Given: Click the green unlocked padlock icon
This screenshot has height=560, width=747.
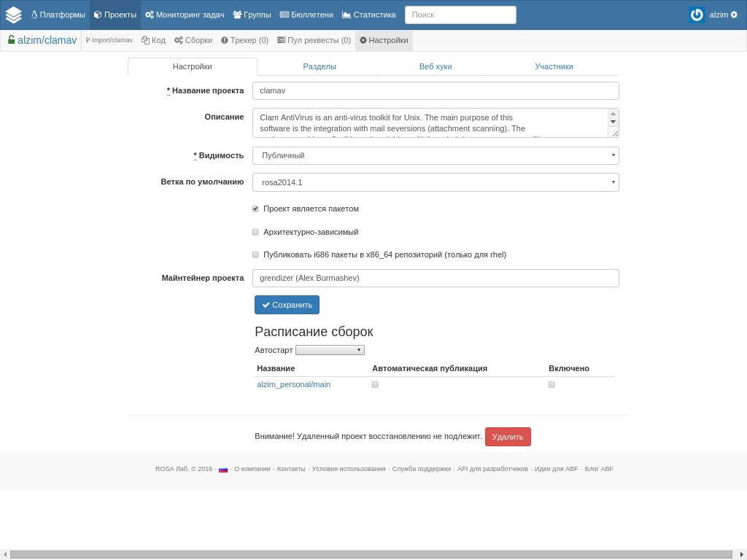Looking at the screenshot, I should coord(12,40).
